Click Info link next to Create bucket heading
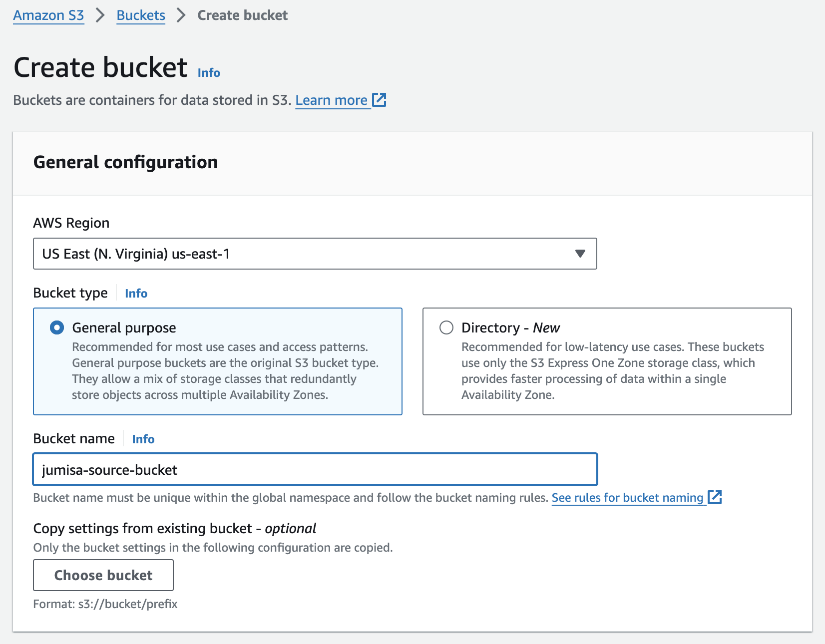The width and height of the screenshot is (825, 644). point(209,73)
